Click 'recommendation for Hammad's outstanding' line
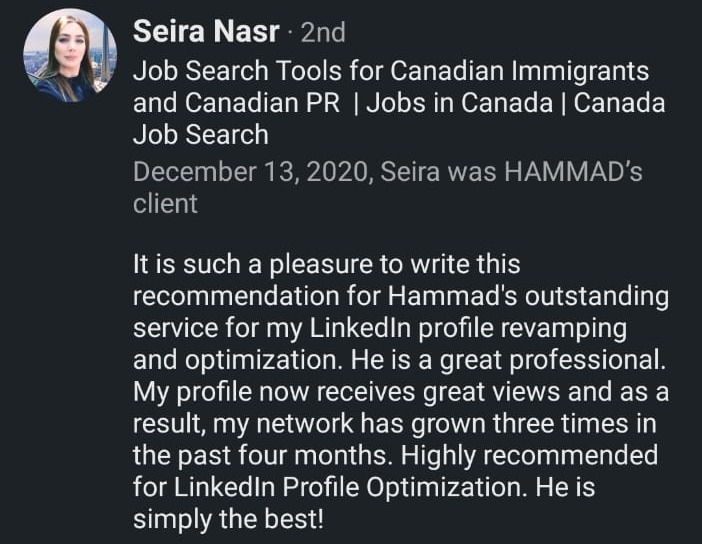 pyautogui.click(x=401, y=296)
